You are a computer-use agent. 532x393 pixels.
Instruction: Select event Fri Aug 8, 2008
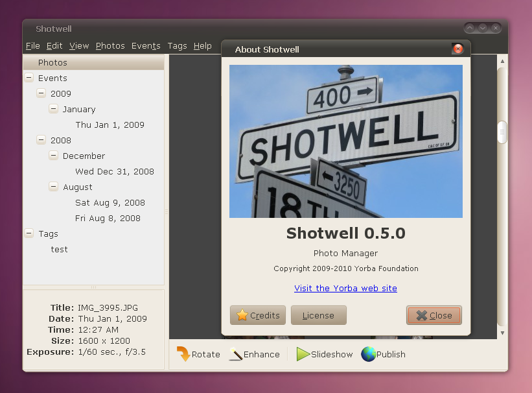coord(108,219)
